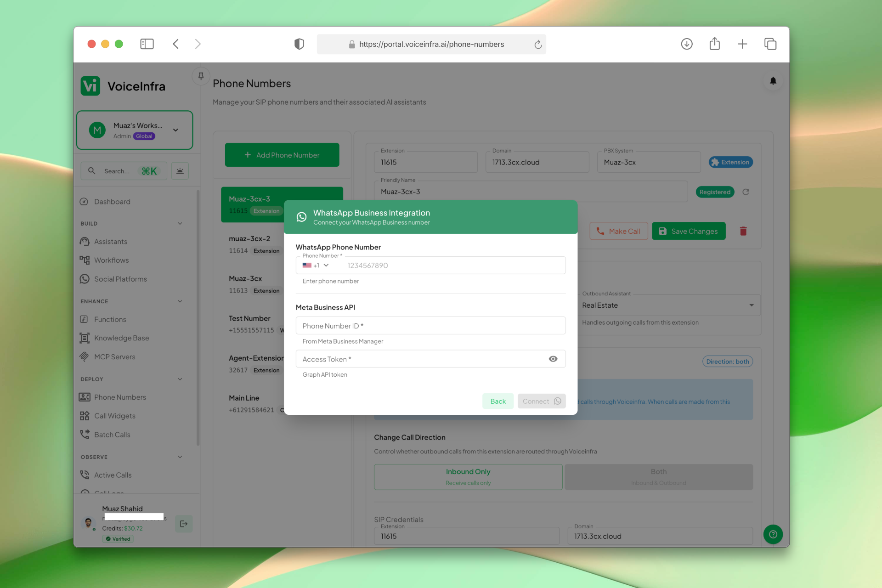
Task: Click Add Phone Number button
Action: [282, 155]
